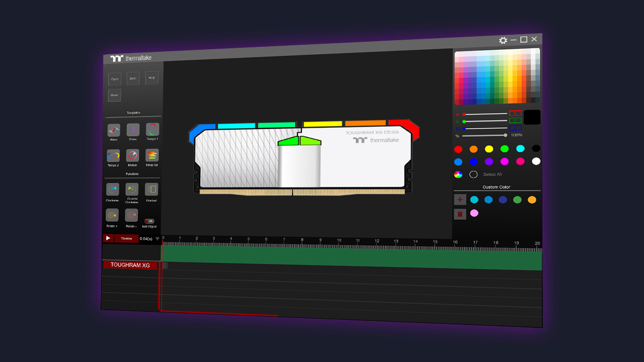Viewport: 644px width, 362px height.
Task: Pick the dark blue preset swatch
Action: click(473, 162)
